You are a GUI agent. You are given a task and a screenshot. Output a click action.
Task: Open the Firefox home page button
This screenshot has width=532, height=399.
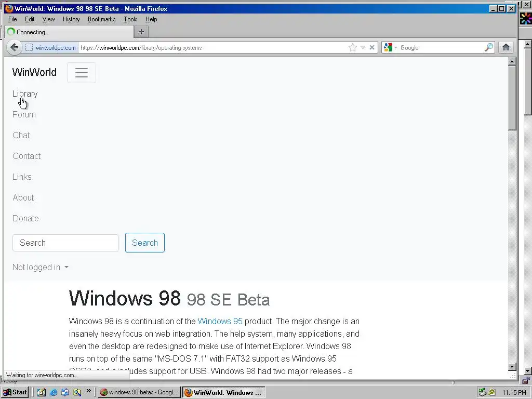pos(506,47)
